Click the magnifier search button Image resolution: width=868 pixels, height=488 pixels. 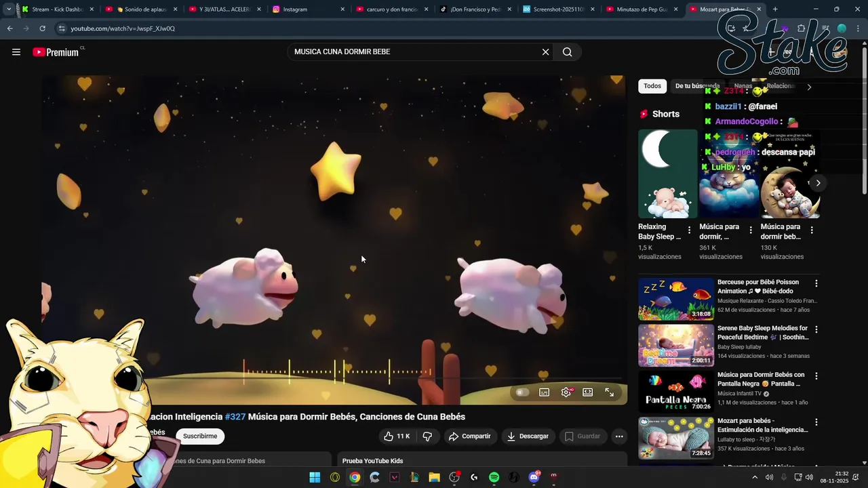pyautogui.click(x=568, y=52)
